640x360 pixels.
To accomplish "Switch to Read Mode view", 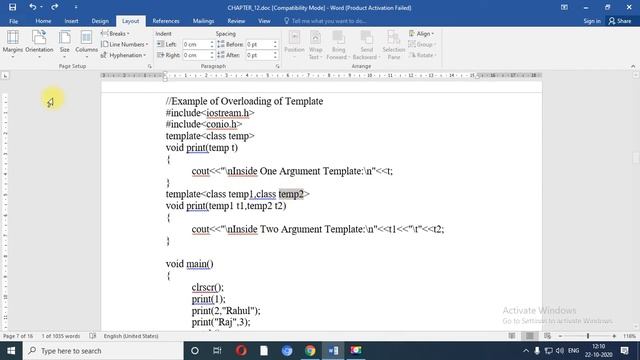I will [x=512, y=336].
